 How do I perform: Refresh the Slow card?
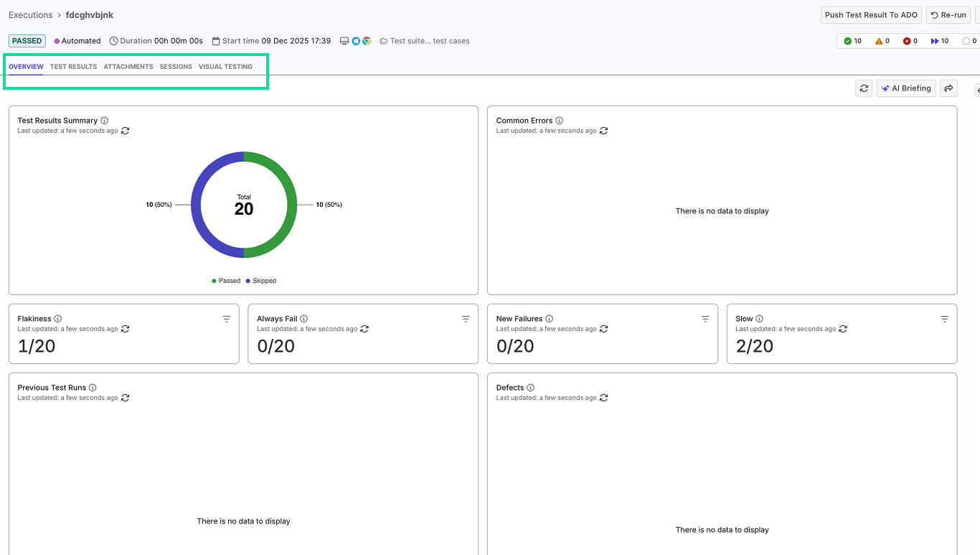843,329
